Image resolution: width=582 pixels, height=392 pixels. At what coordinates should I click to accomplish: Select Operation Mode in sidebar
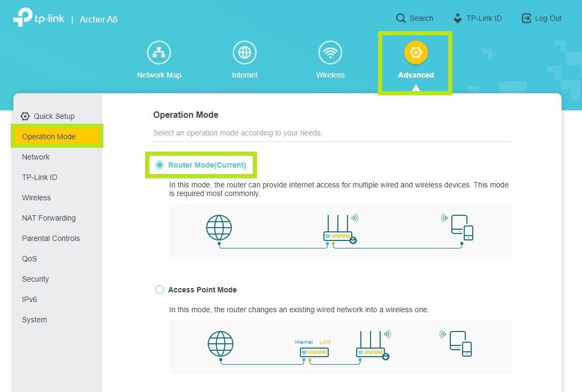(49, 137)
